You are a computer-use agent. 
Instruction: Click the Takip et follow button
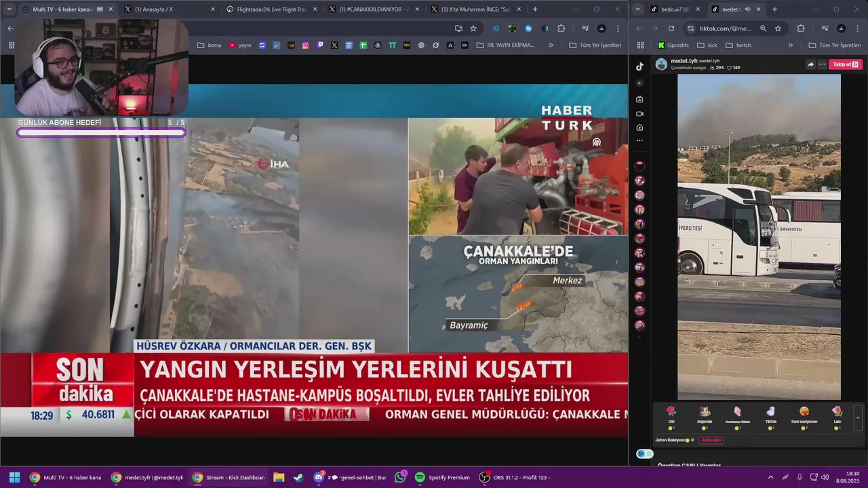(x=845, y=64)
